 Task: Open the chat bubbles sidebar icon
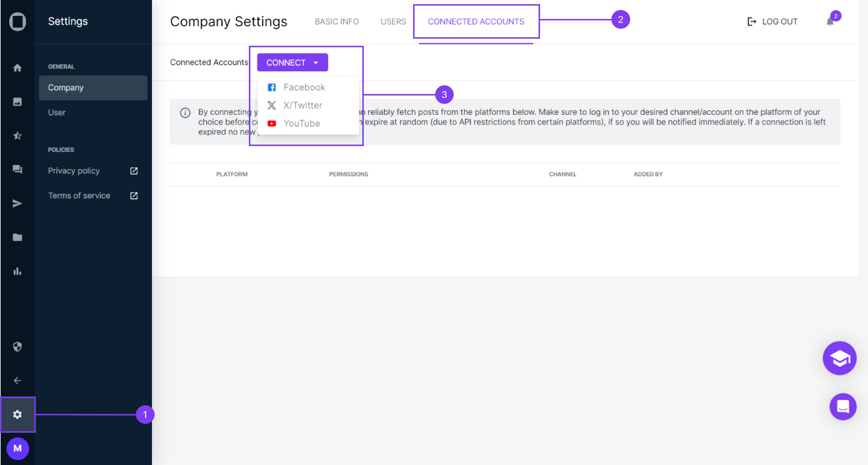[17, 169]
